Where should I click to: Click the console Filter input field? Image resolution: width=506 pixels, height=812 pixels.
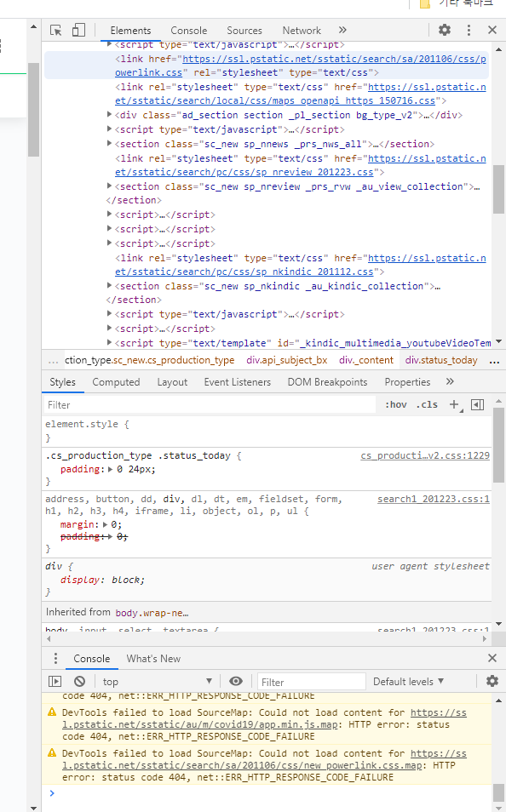(x=312, y=682)
